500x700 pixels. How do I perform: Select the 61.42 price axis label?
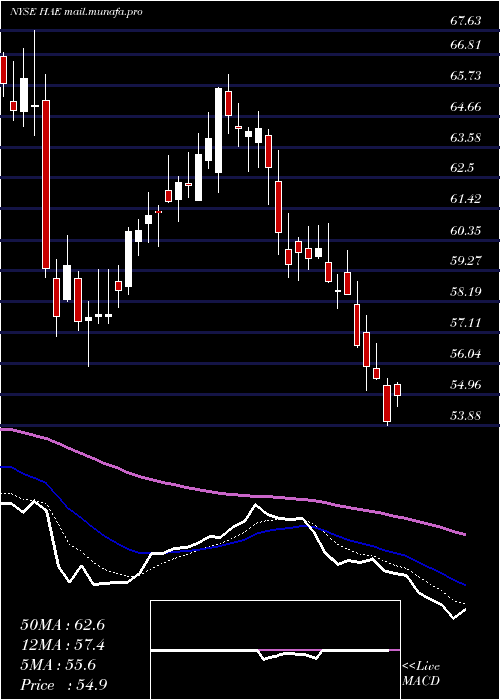[x=465, y=199]
